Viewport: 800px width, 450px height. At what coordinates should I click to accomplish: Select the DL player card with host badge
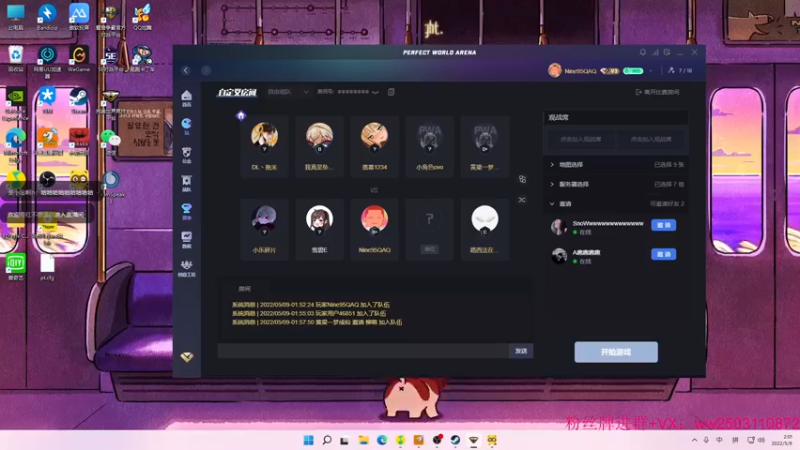[264, 146]
